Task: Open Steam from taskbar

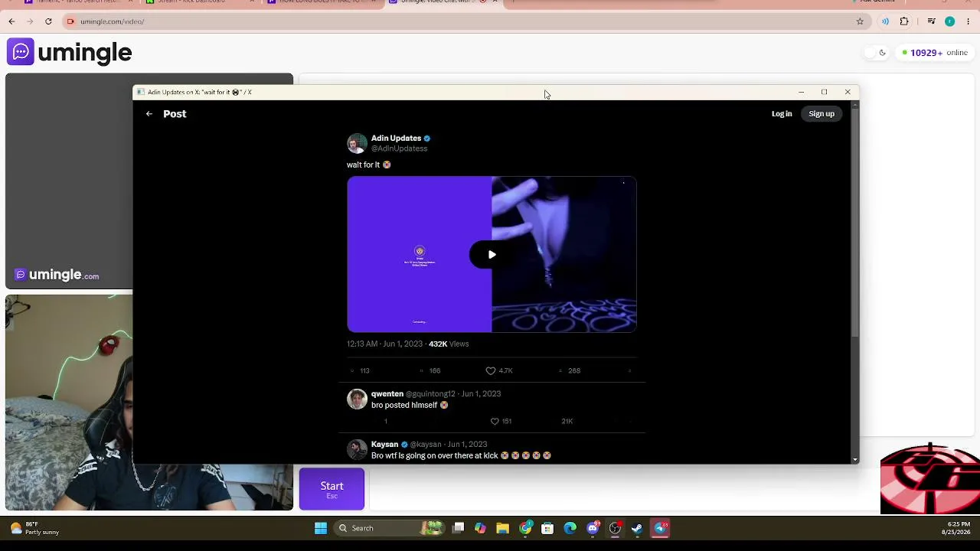Action: coord(637,528)
